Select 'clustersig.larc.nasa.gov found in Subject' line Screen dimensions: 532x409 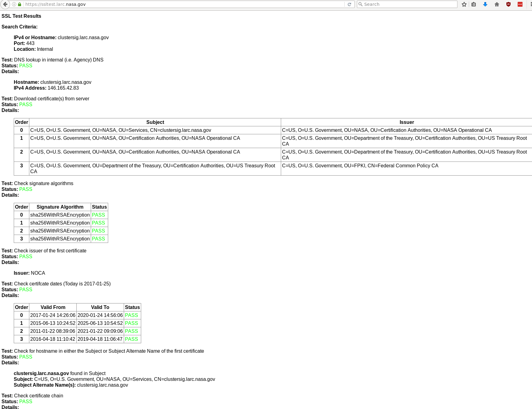(60, 373)
